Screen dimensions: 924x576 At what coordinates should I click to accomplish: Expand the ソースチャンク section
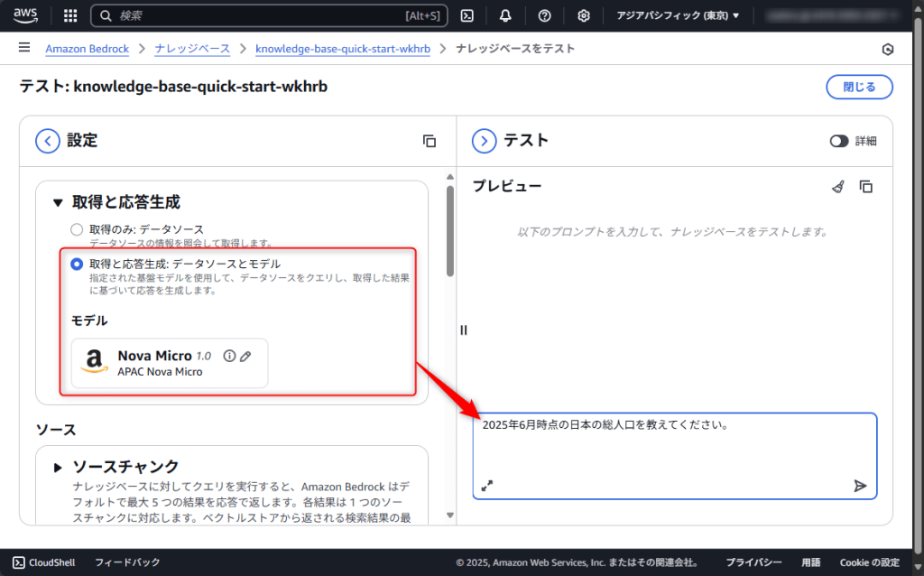click(58, 468)
